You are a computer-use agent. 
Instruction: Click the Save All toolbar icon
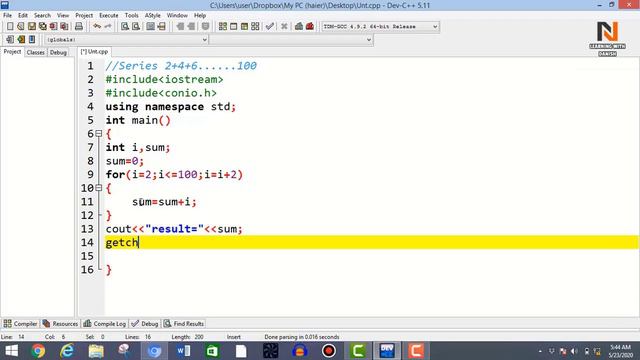tap(42, 27)
